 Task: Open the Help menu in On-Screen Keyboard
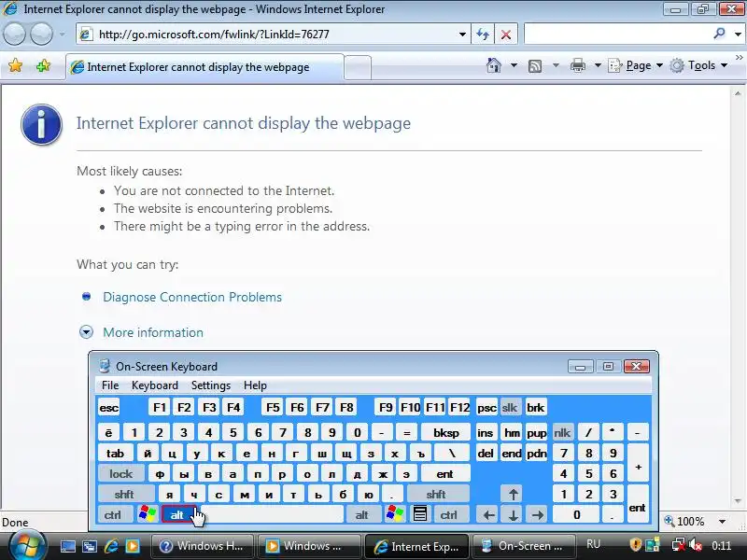point(255,385)
